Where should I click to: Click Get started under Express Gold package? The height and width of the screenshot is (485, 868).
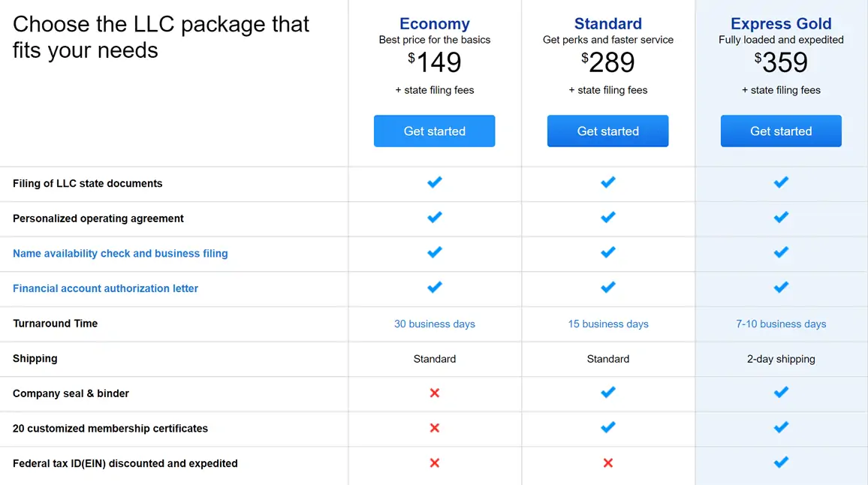(x=781, y=131)
